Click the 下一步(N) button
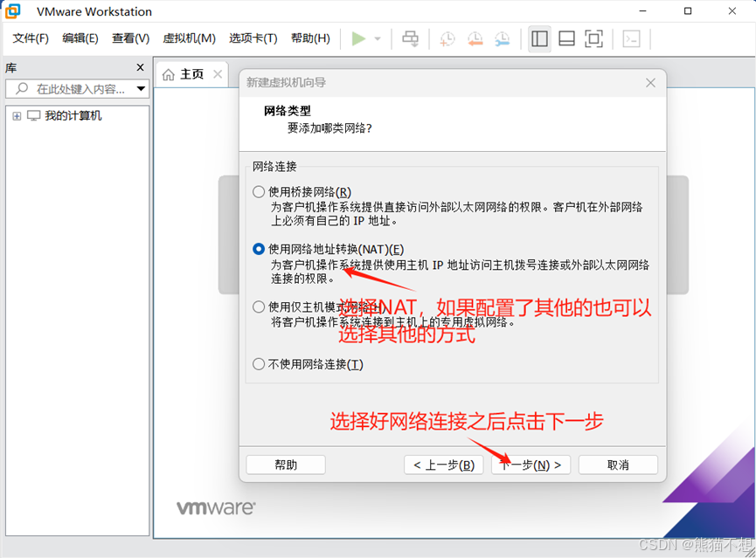The height and width of the screenshot is (558, 756). tap(531, 465)
